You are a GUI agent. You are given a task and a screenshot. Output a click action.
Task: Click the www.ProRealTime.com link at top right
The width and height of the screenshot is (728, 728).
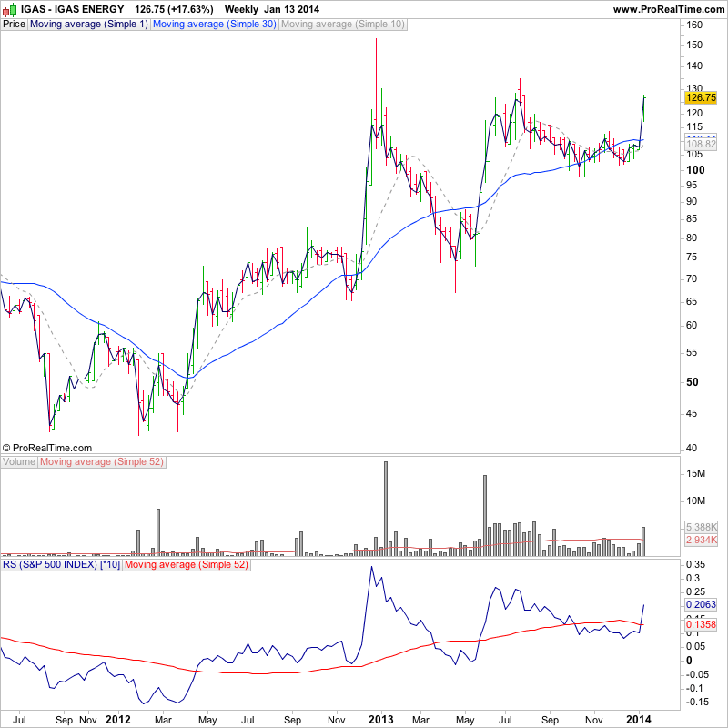pyautogui.click(x=669, y=9)
